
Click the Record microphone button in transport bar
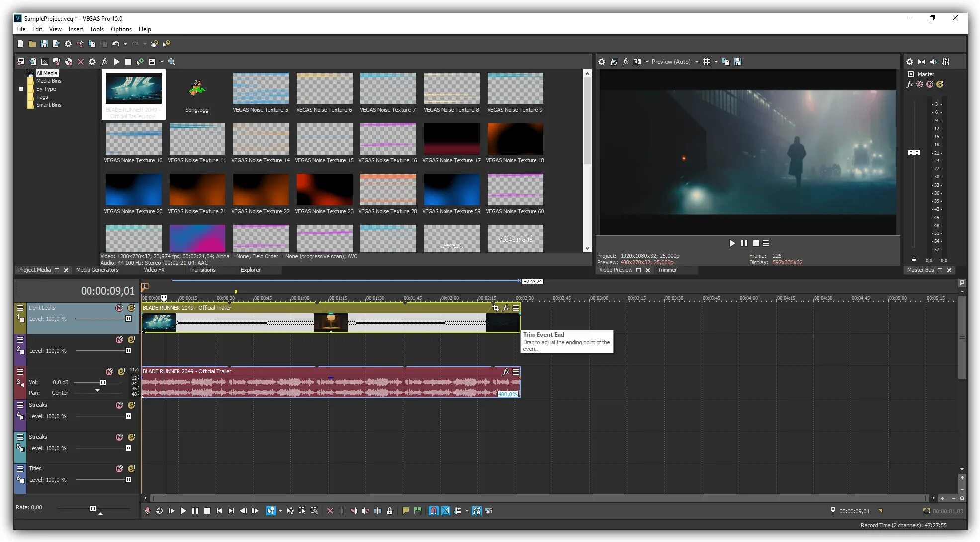[x=147, y=511]
